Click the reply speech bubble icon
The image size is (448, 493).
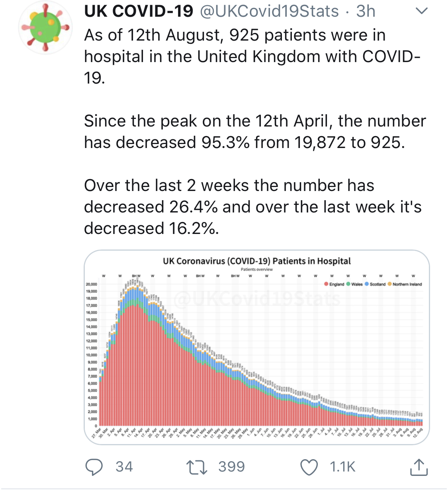click(x=94, y=467)
